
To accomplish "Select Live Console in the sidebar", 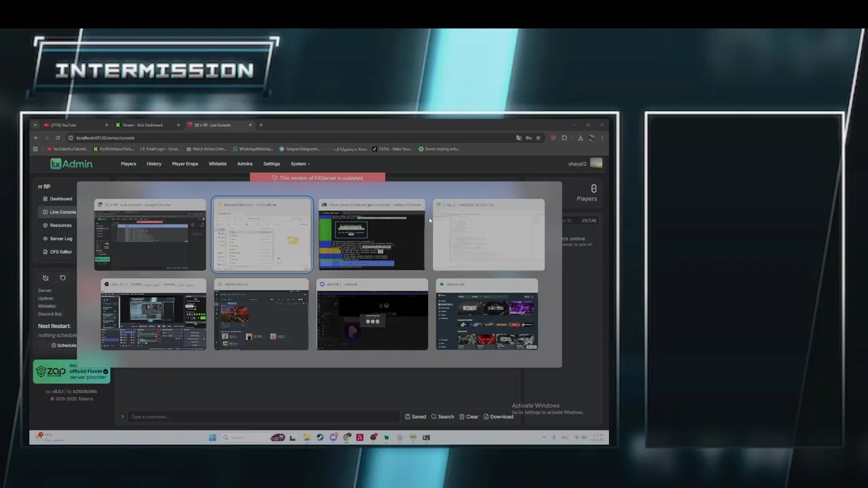I will coord(58,212).
